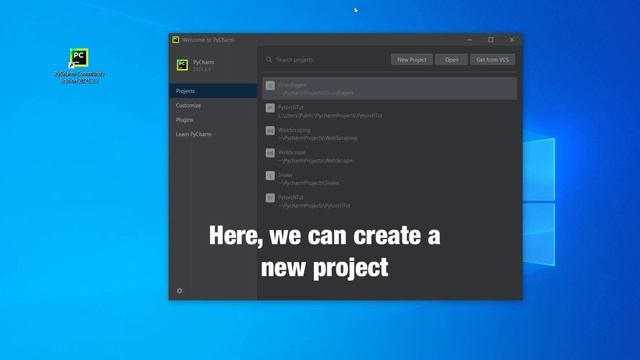Click the Snake project icon

(x=270, y=176)
